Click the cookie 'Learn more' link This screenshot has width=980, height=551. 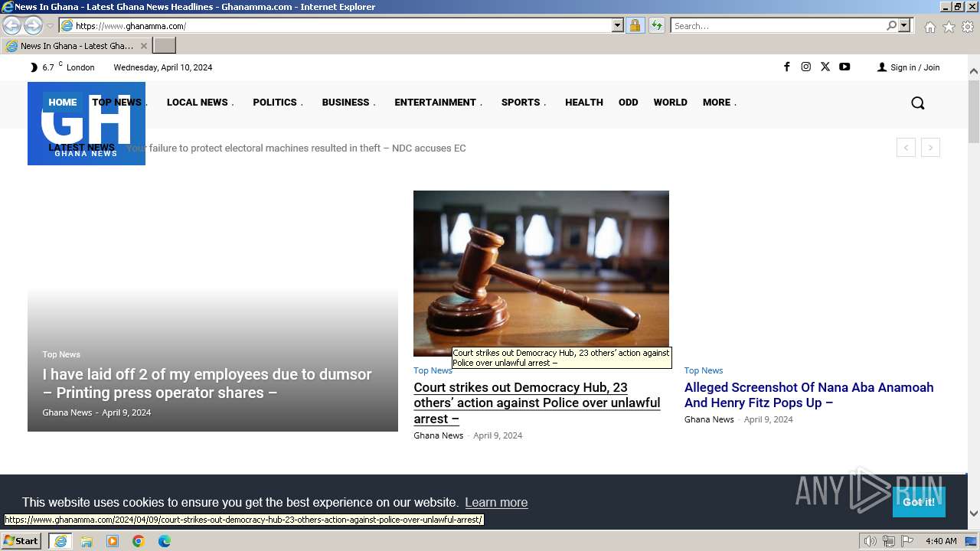click(496, 503)
